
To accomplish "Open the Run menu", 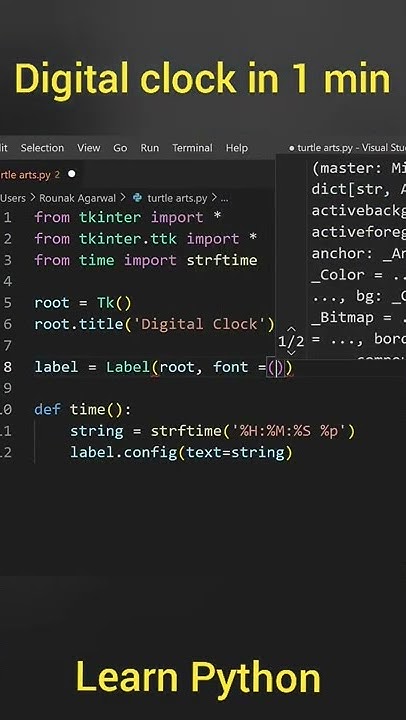I will pos(150,148).
